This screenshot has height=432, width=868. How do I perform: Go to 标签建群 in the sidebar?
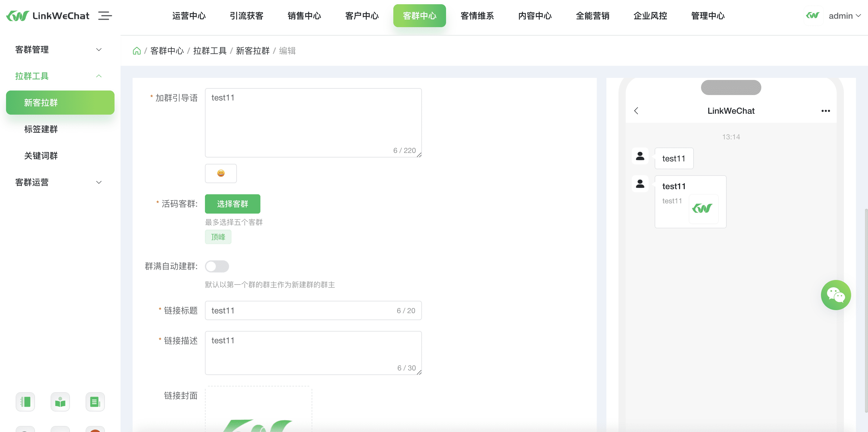tap(41, 129)
